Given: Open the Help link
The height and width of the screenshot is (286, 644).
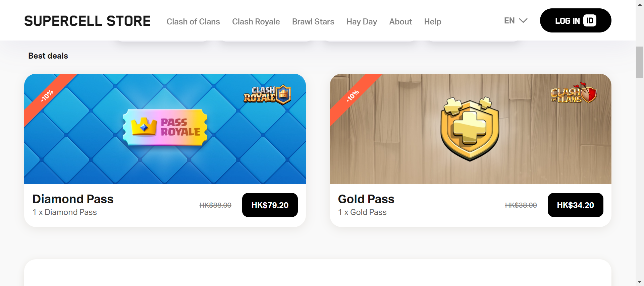Looking at the screenshot, I should click(x=432, y=21).
